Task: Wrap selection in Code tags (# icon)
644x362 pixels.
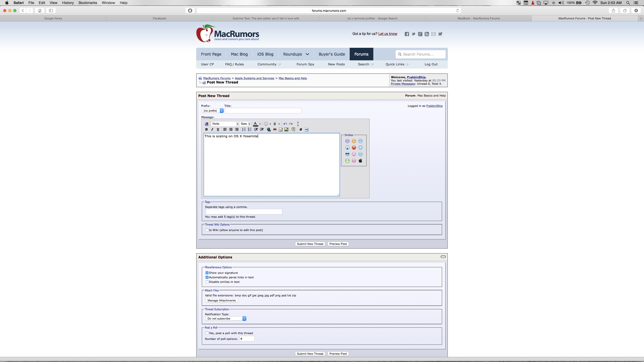Action: (301, 129)
